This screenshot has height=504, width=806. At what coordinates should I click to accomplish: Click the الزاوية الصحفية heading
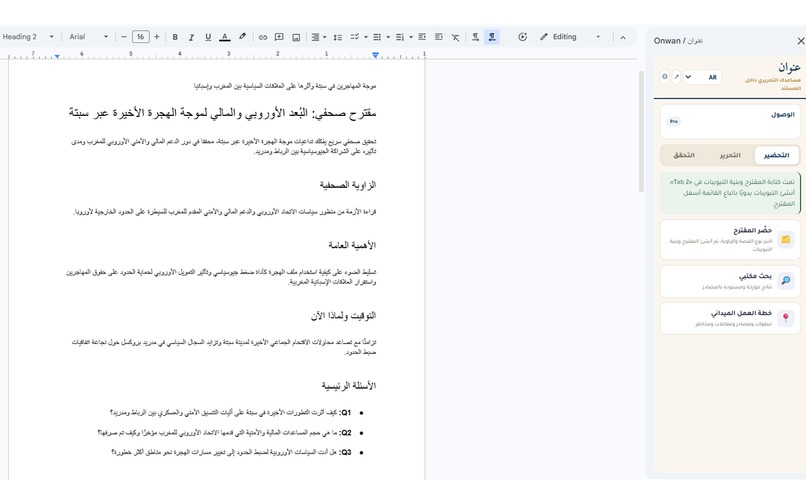[x=347, y=185]
